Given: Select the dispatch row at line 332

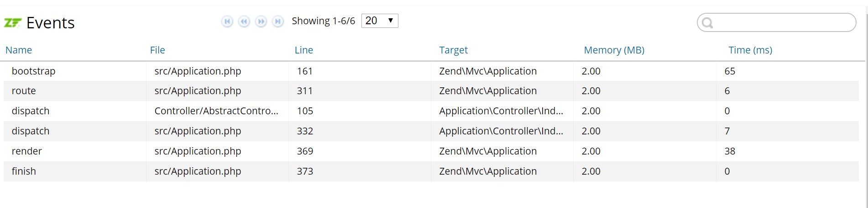Looking at the screenshot, I should 431,131.
